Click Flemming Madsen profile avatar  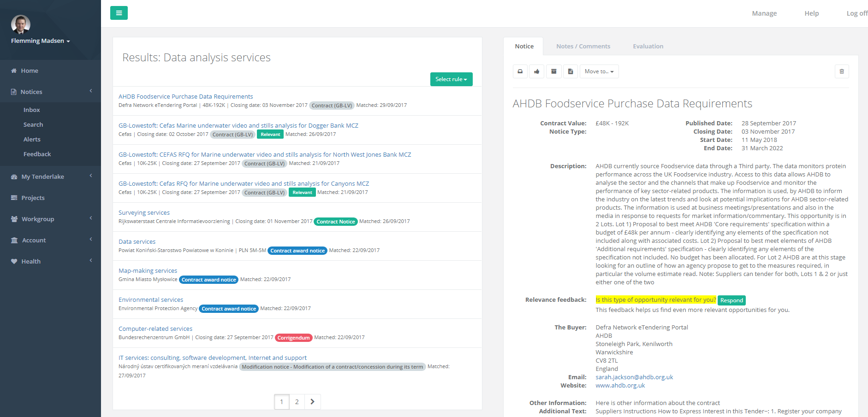coord(21,24)
